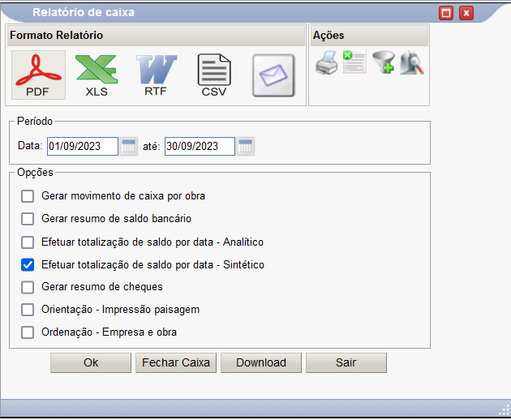Open calendar for 'até' end date
Screen dimensions: 511x420
[246, 146]
